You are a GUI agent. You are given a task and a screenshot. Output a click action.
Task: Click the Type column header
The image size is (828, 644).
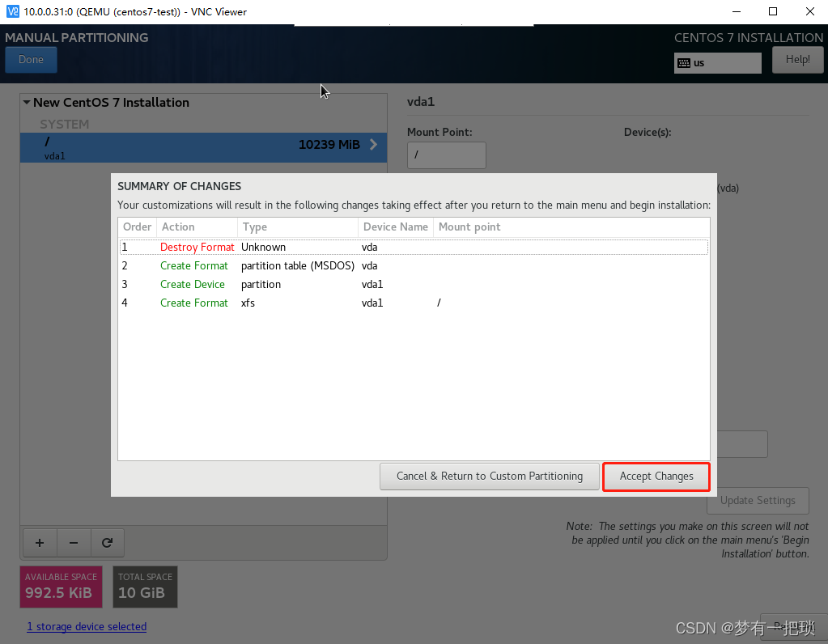click(x=298, y=227)
